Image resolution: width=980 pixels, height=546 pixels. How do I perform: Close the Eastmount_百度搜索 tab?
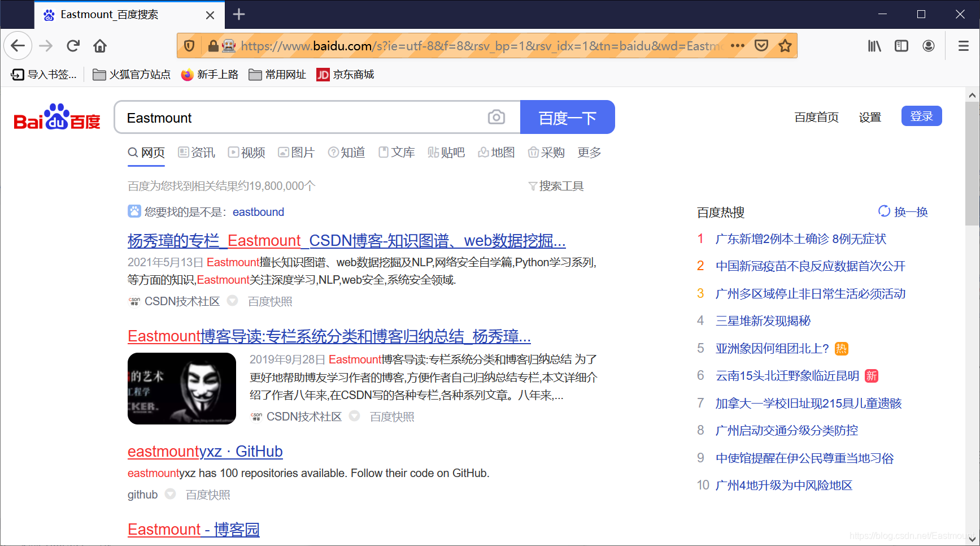click(210, 15)
